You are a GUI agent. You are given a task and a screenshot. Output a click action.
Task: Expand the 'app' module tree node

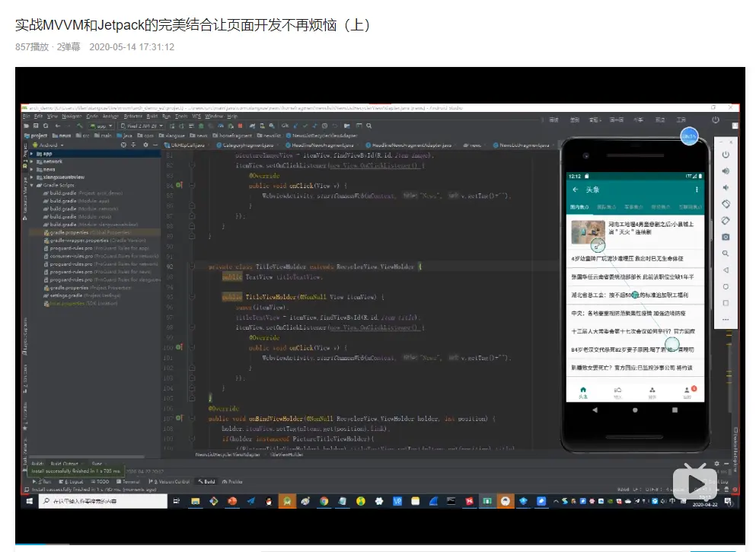(x=32, y=154)
